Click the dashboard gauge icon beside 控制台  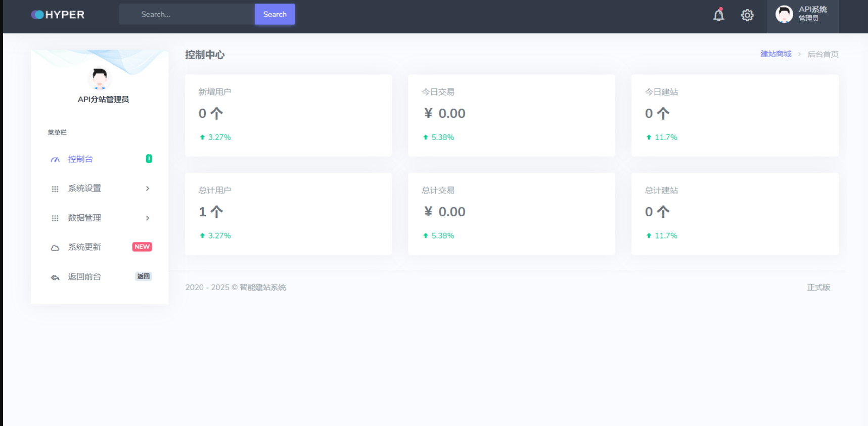[55, 160]
